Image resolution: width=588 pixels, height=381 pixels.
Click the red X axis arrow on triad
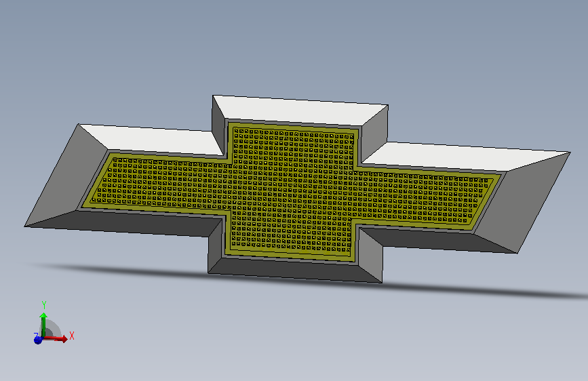click(x=56, y=338)
